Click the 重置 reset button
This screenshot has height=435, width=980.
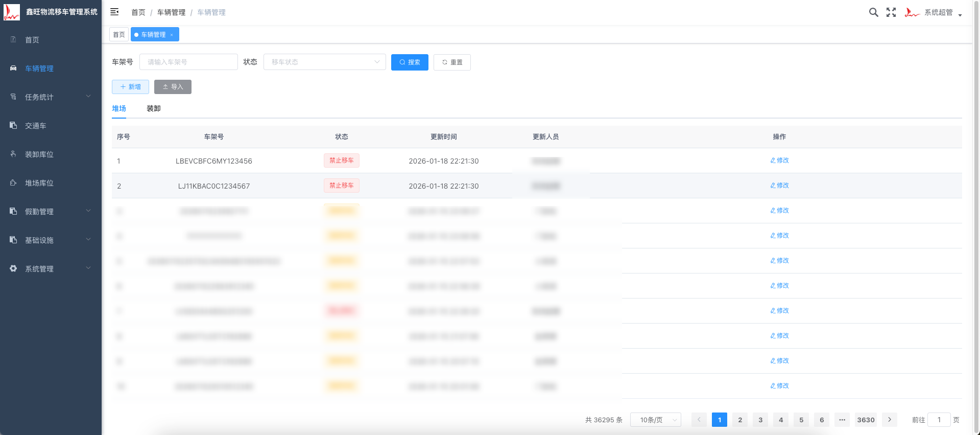[x=452, y=62]
